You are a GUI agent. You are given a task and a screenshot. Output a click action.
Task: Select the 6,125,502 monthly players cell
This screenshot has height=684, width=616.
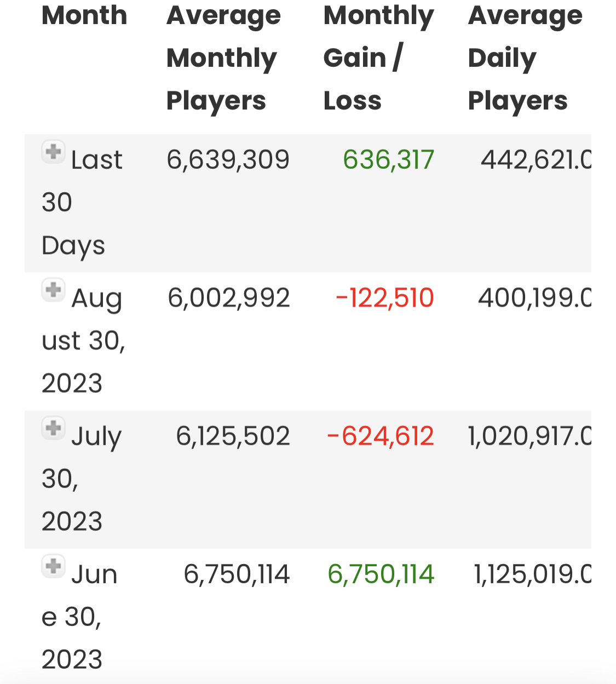(233, 436)
